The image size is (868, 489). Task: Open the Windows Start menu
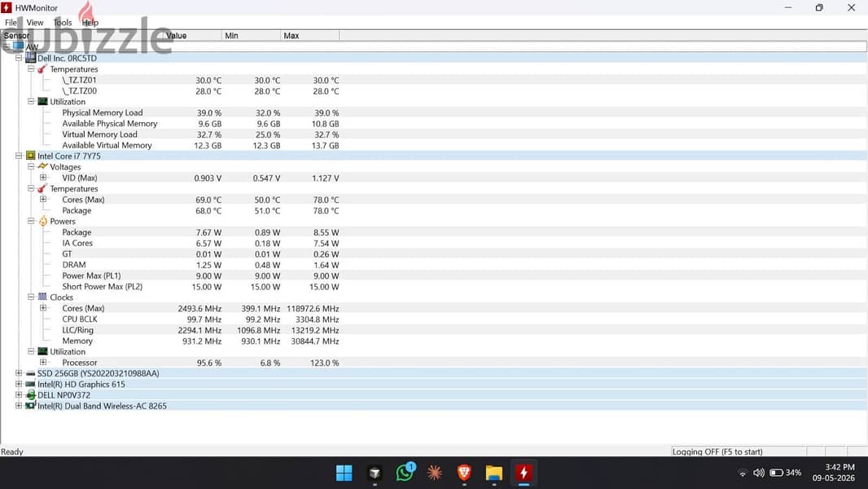click(344, 473)
